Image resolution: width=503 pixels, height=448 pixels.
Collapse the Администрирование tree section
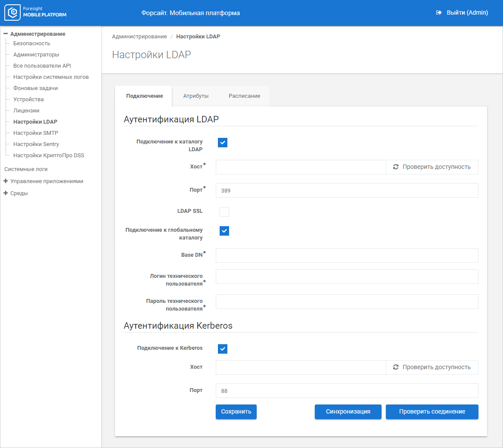pyautogui.click(x=6, y=34)
